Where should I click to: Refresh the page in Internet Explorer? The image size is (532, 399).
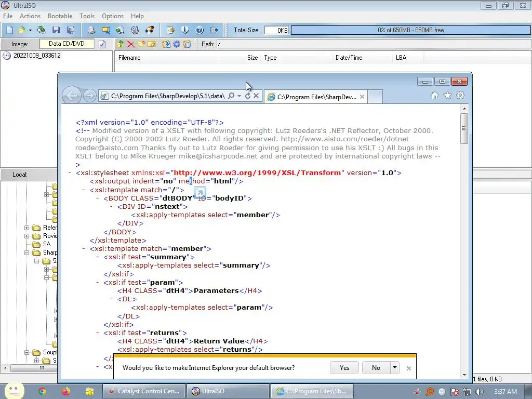248,96
